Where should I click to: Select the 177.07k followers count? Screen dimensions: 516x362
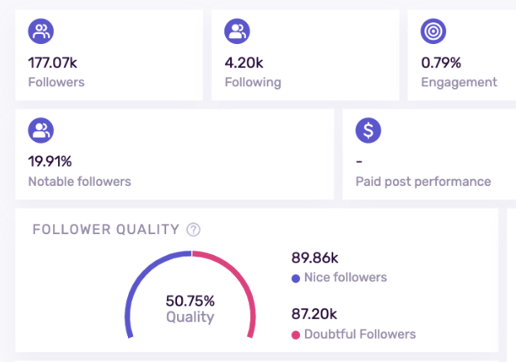(x=53, y=63)
